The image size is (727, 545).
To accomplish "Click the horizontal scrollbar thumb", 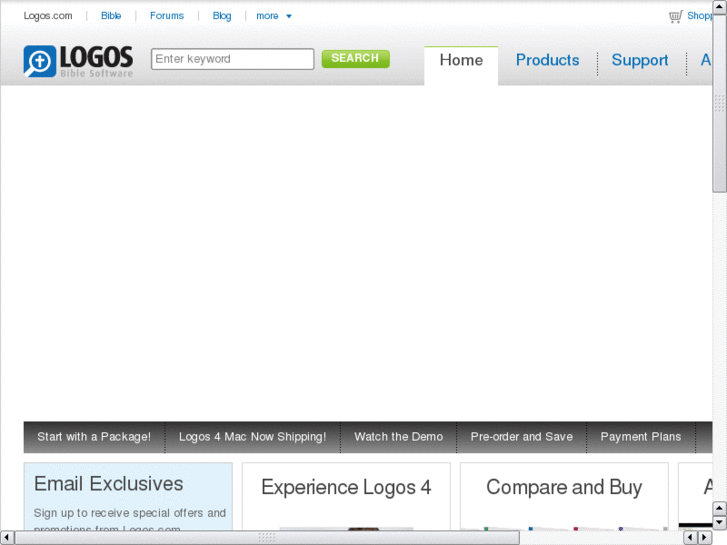I will pos(267,538).
